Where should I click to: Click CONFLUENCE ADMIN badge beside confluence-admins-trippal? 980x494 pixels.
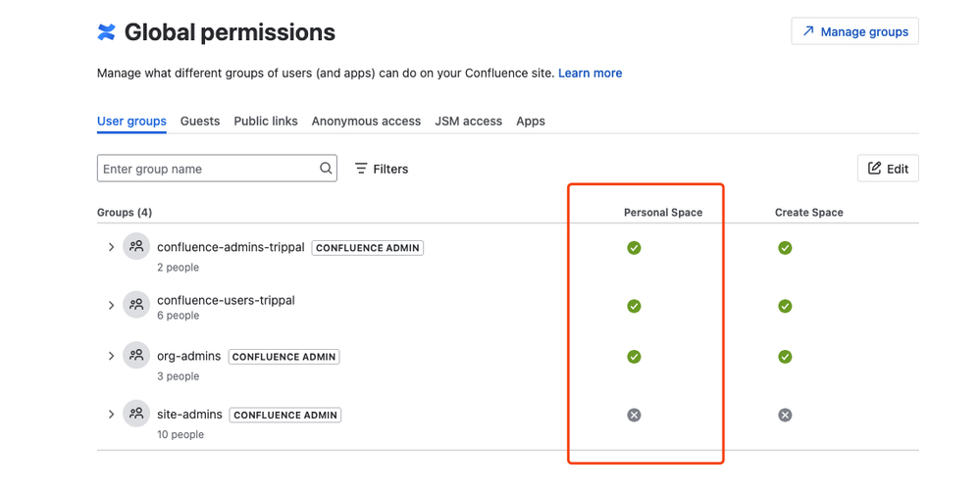tap(368, 248)
